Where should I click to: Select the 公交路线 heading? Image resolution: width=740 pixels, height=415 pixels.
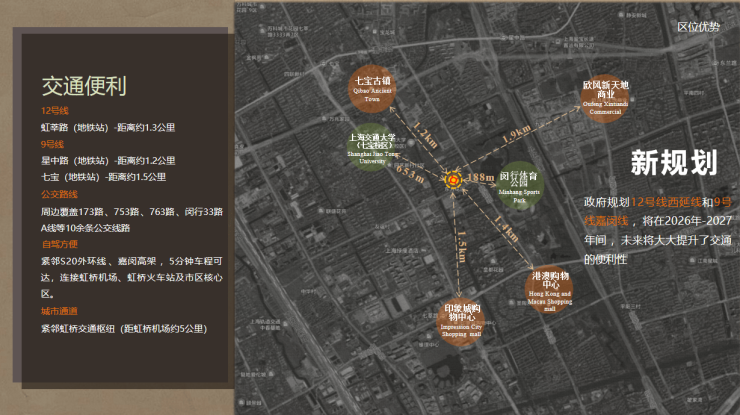pos(58,194)
